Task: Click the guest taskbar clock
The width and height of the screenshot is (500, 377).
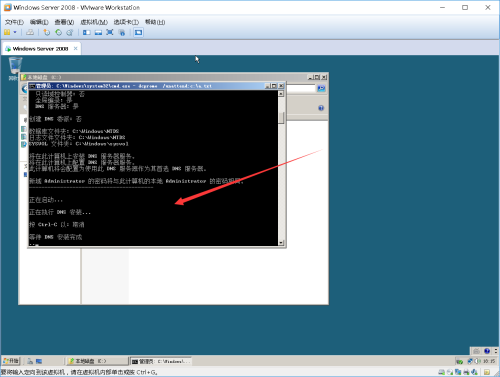Action: (489, 361)
